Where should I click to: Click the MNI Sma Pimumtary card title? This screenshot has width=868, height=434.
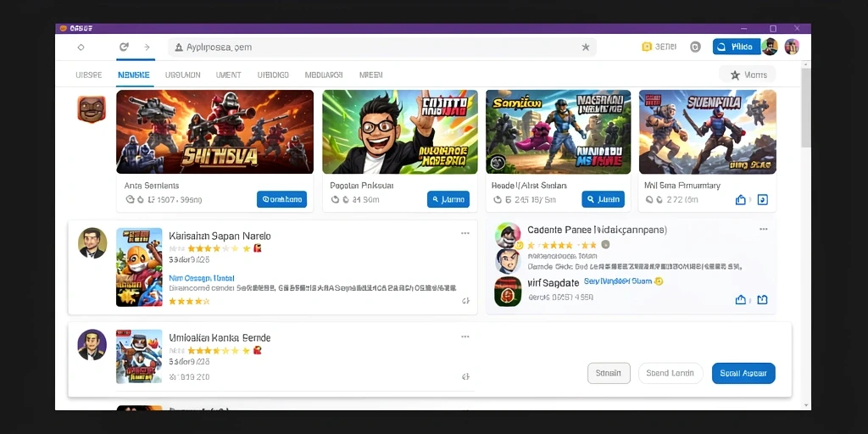pyautogui.click(x=682, y=186)
